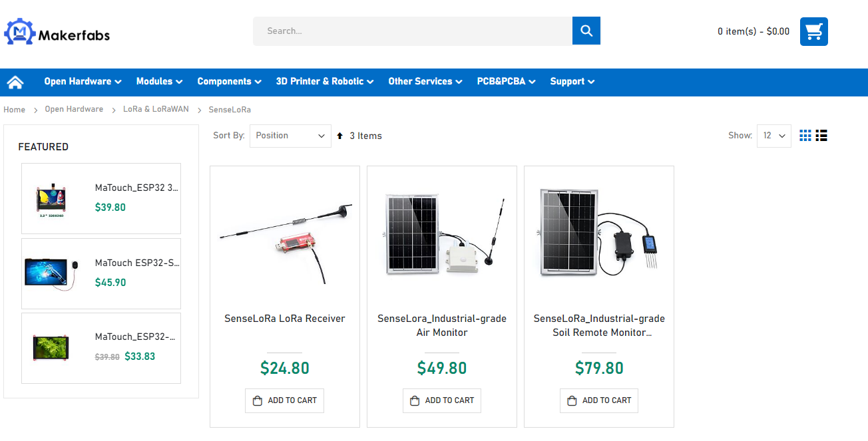
Task: Expand the Modules menu
Action: (159, 81)
